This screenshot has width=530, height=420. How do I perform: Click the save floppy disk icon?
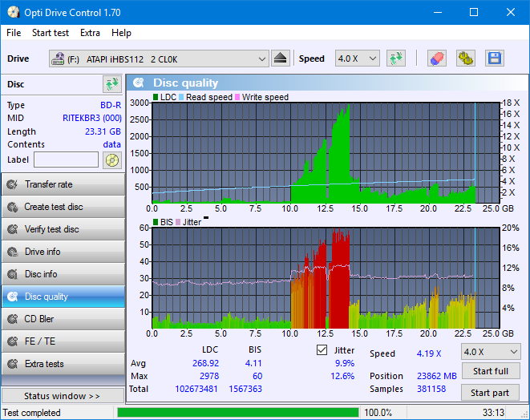495,59
